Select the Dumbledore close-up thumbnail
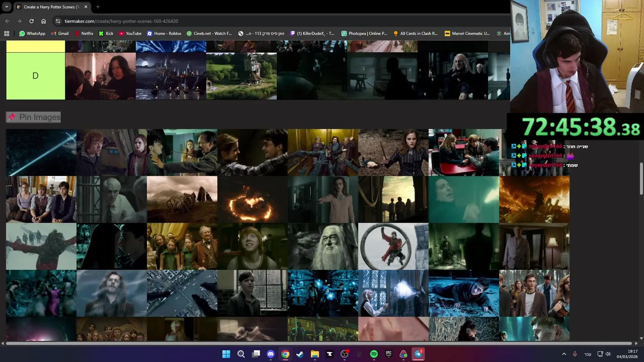The width and height of the screenshot is (644, 362). pos(323,246)
